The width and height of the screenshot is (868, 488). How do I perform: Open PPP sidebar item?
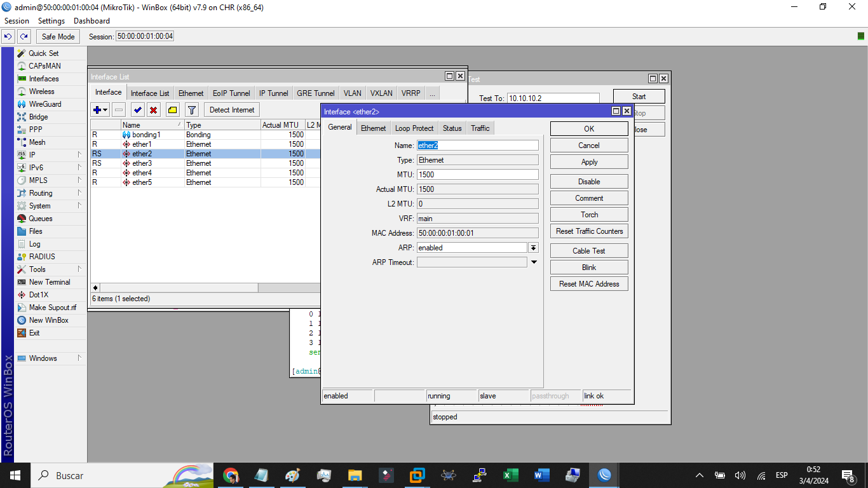coord(36,130)
